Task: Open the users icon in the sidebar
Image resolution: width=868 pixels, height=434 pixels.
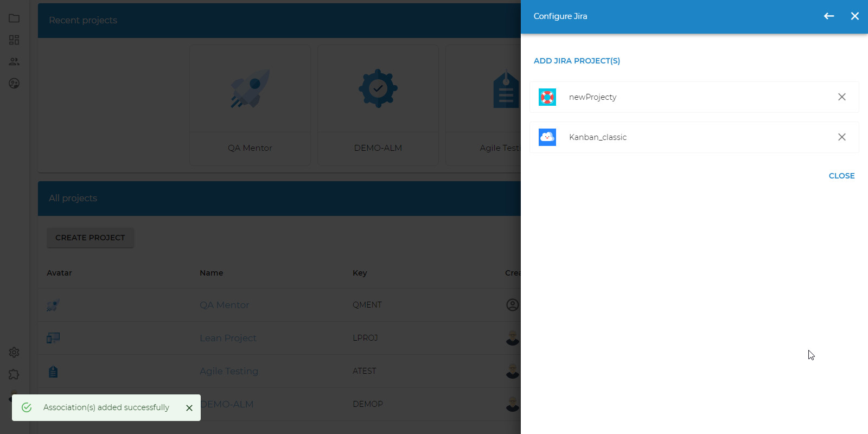Action: click(x=14, y=62)
